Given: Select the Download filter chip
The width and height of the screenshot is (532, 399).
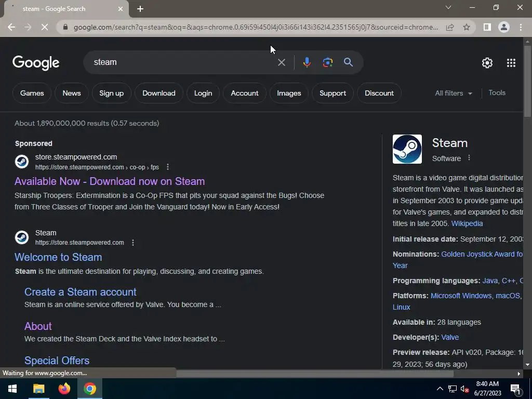Looking at the screenshot, I should pyautogui.click(x=159, y=93).
